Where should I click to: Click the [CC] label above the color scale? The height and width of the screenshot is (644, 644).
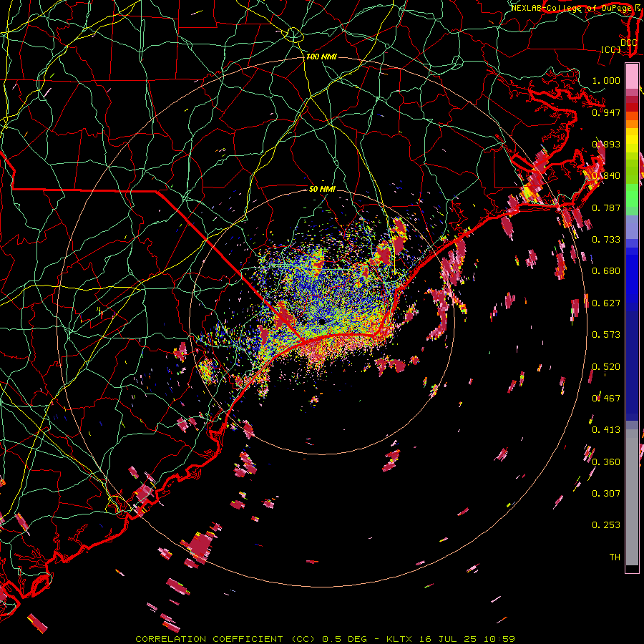point(610,49)
